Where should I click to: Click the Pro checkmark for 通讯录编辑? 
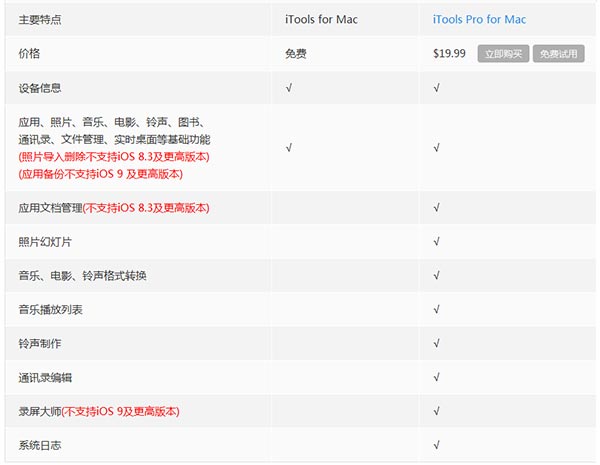(x=436, y=377)
